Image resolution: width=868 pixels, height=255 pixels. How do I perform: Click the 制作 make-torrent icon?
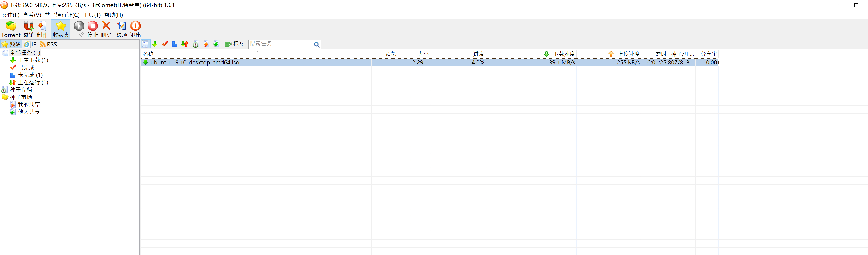click(x=42, y=26)
